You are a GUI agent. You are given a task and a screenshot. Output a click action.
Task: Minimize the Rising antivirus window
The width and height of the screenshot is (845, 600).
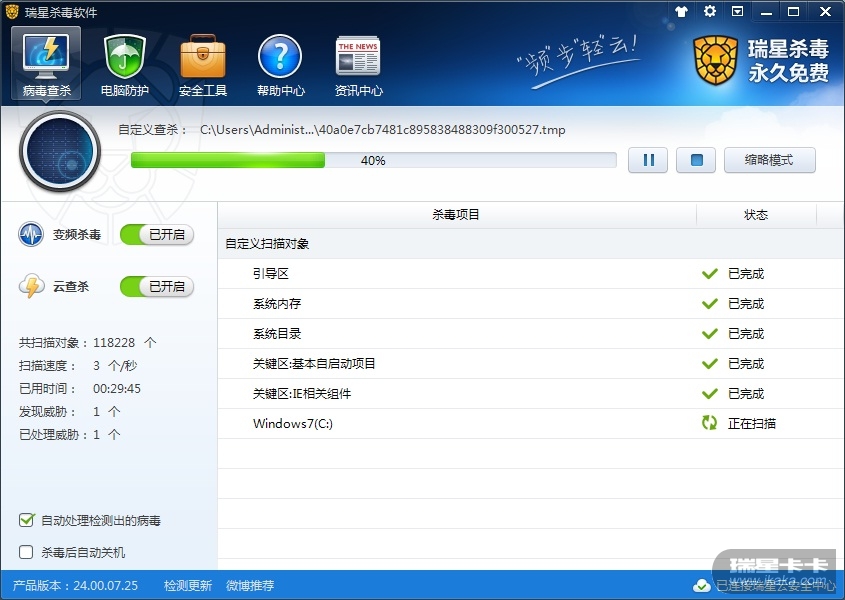point(766,12)
